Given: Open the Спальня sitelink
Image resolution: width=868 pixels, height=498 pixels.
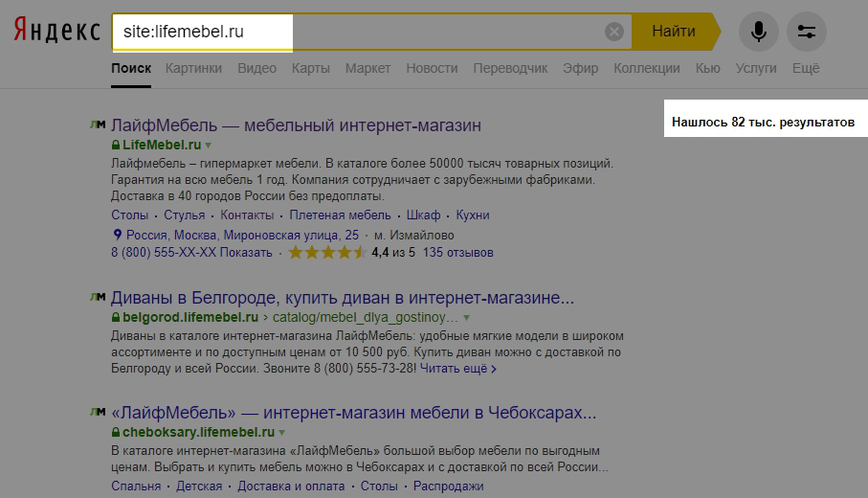Looking at the screenshot, I should point(136,486).
